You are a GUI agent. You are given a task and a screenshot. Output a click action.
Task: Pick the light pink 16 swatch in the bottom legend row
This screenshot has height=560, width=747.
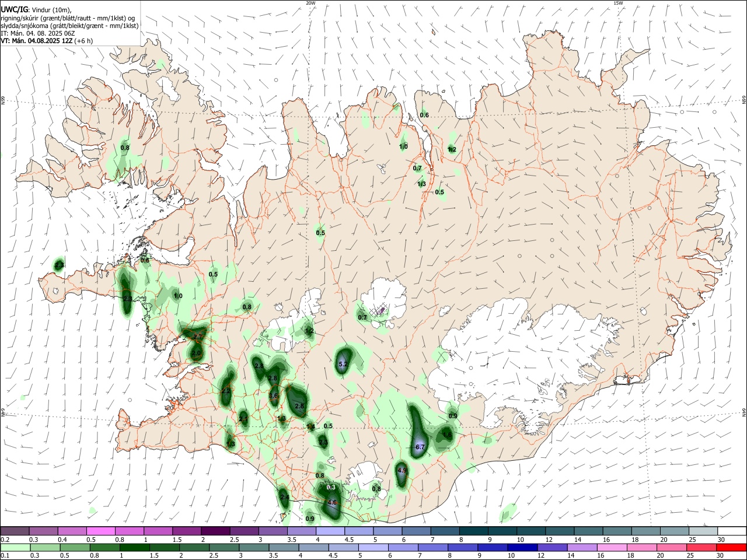[x=613, y=548]
